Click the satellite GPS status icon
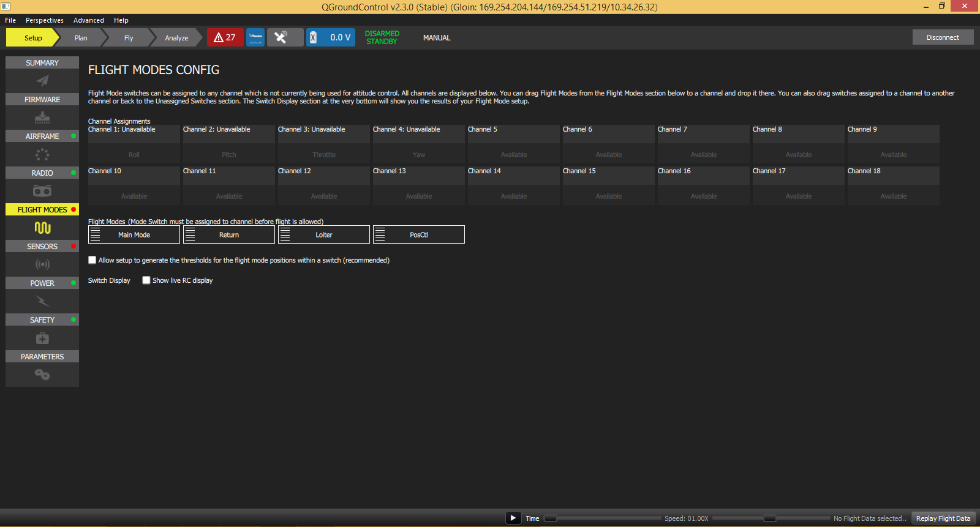980x527 pixels. (281, 37)
